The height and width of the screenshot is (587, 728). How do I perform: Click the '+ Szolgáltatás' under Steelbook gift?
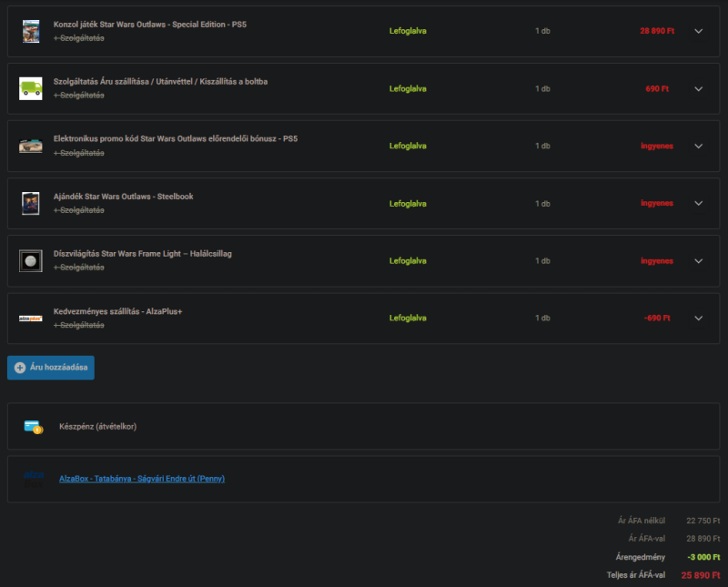click(78, 210)
